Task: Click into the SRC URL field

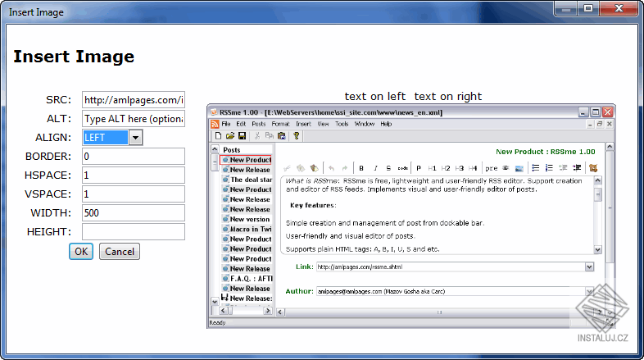Action: tap(134, 100)
